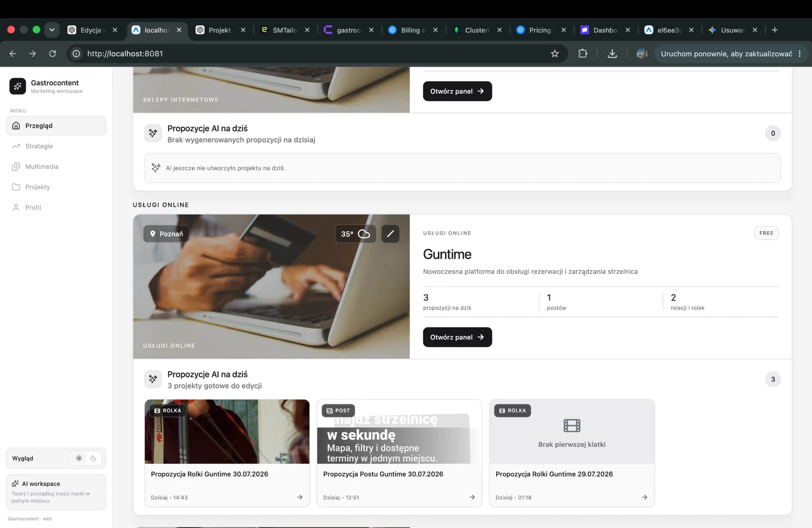Open the browser extensions puzzle icon
812x528 pixels.
pyautogui.click(x=583, y=54)
